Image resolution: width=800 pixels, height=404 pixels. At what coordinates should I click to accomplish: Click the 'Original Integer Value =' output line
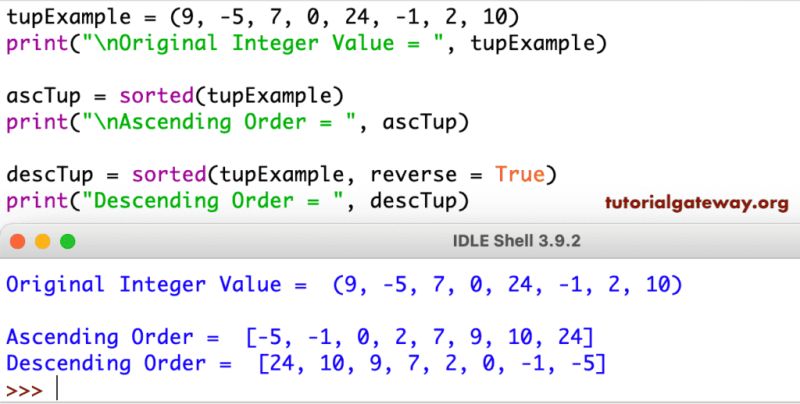(344, 285)
